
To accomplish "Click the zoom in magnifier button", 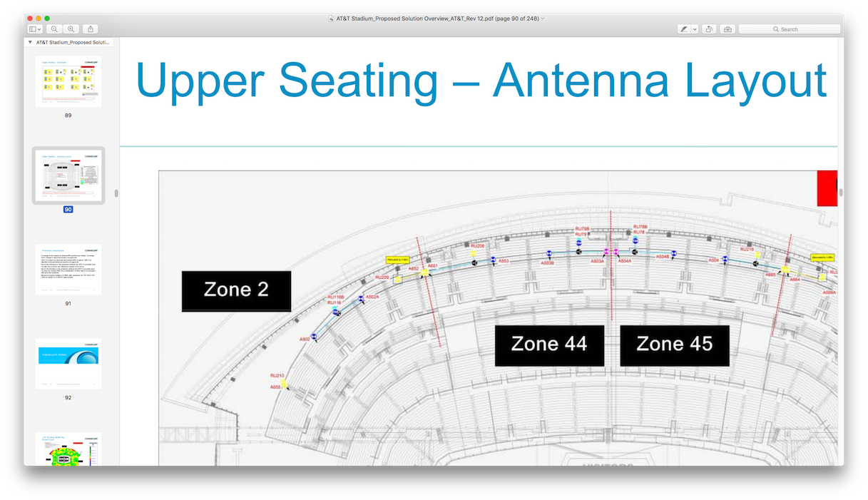I will [71, 29].
